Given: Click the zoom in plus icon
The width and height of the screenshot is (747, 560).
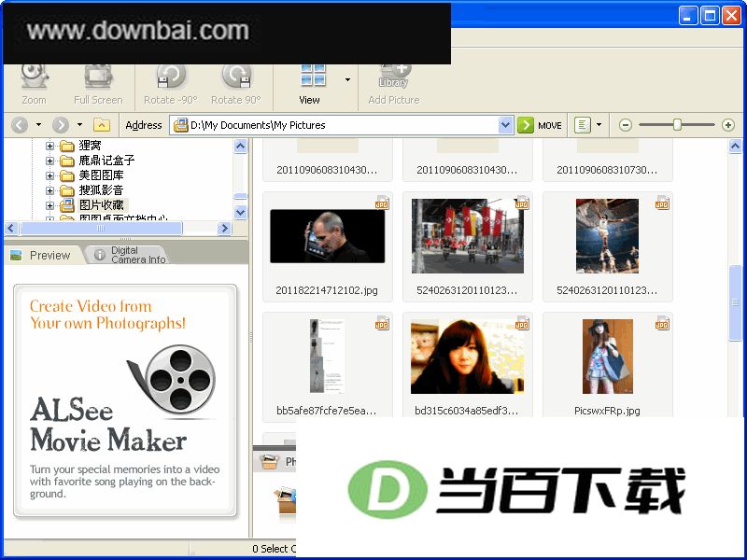Looking at the screenshot, I should tap(728, 125).
